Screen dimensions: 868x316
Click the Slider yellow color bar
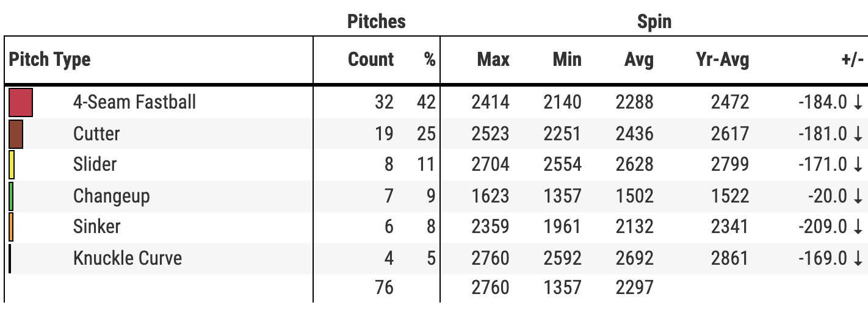pos(12,165)
